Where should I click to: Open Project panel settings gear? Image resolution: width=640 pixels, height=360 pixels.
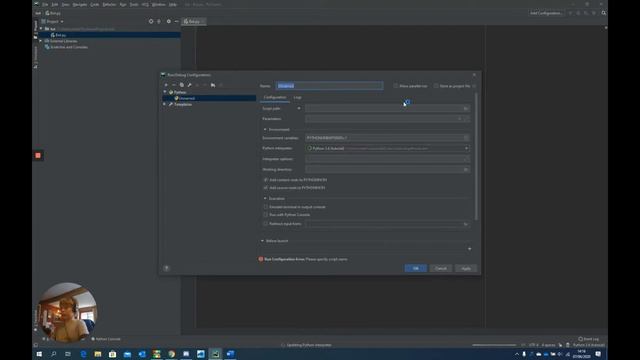(169, 21)
